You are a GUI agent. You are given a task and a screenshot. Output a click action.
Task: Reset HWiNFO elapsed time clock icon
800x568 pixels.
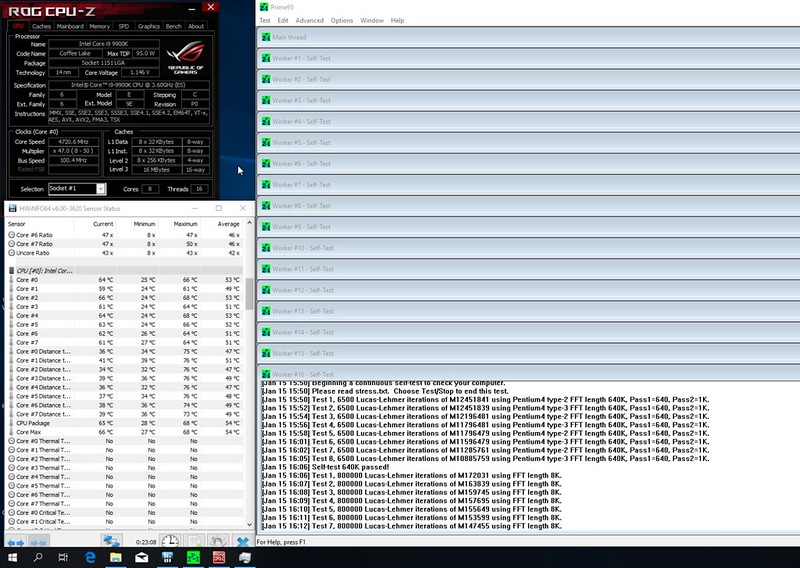170,541
